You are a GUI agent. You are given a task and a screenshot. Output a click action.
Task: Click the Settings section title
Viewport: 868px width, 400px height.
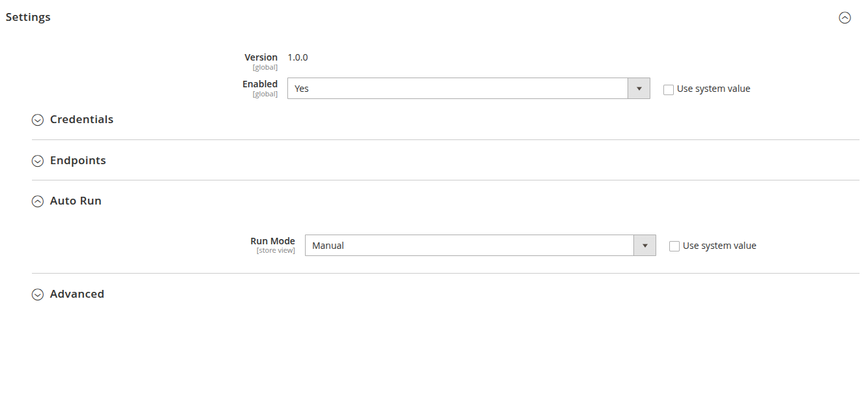[28, 17]
